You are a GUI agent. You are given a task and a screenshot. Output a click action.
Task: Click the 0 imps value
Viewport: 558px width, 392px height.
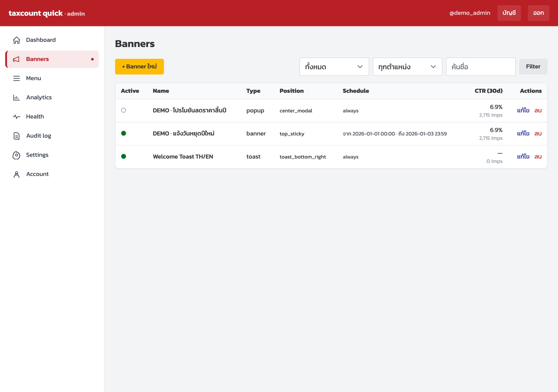[494, 161]
